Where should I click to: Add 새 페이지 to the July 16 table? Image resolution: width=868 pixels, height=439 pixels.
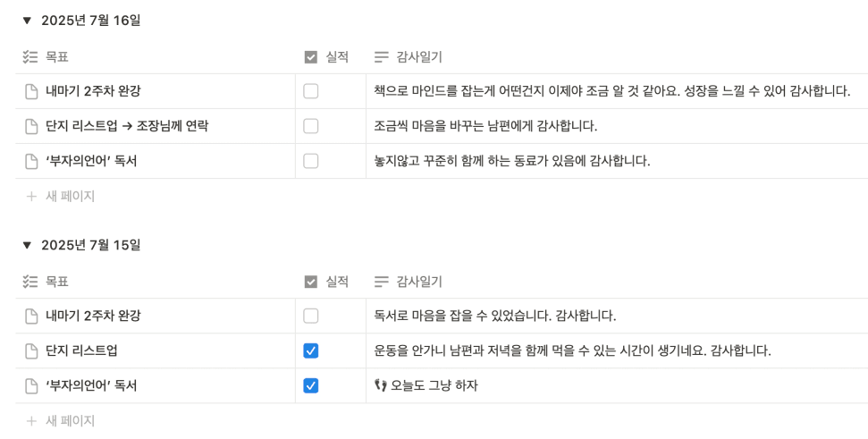click(x=60, y=197)
